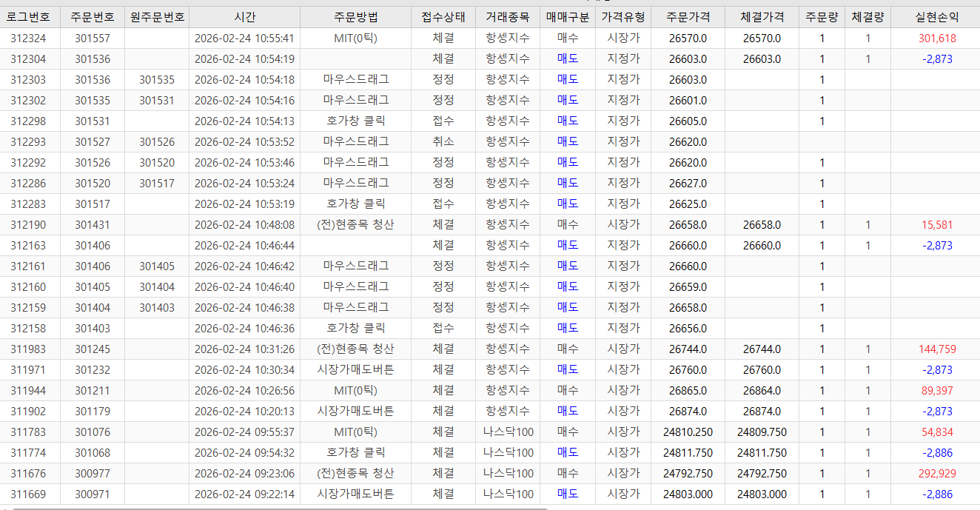Select log number 312302 cell
Image resolution: width=980 pixels, height=510 pixels.
click(x=30, y=101)
